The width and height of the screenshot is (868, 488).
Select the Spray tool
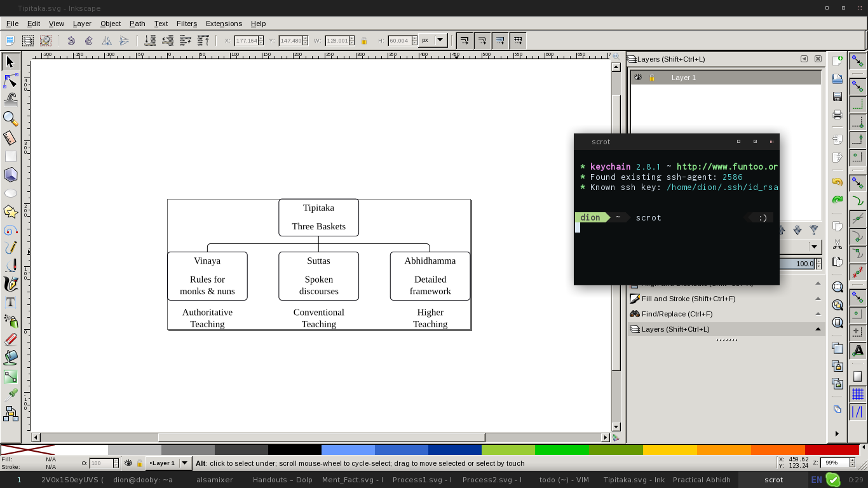pos(10,321)
